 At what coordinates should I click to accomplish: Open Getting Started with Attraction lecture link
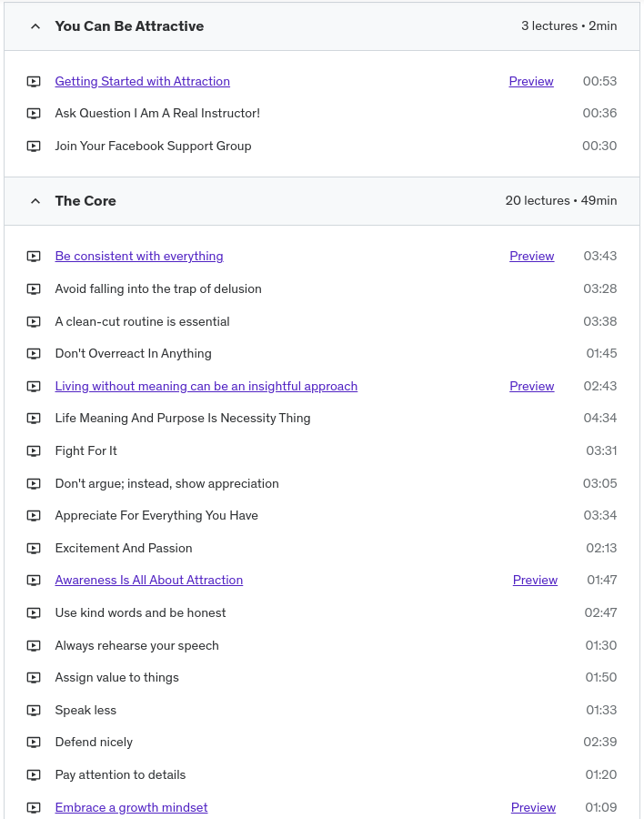coord(142,82)
